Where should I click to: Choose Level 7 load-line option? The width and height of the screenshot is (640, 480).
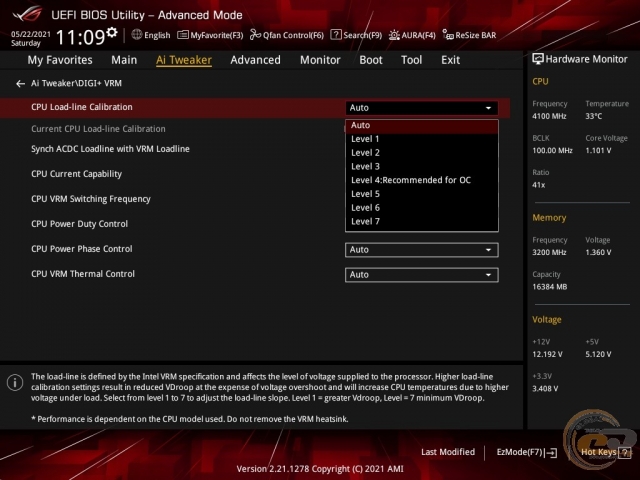click(x=422, y=222)
